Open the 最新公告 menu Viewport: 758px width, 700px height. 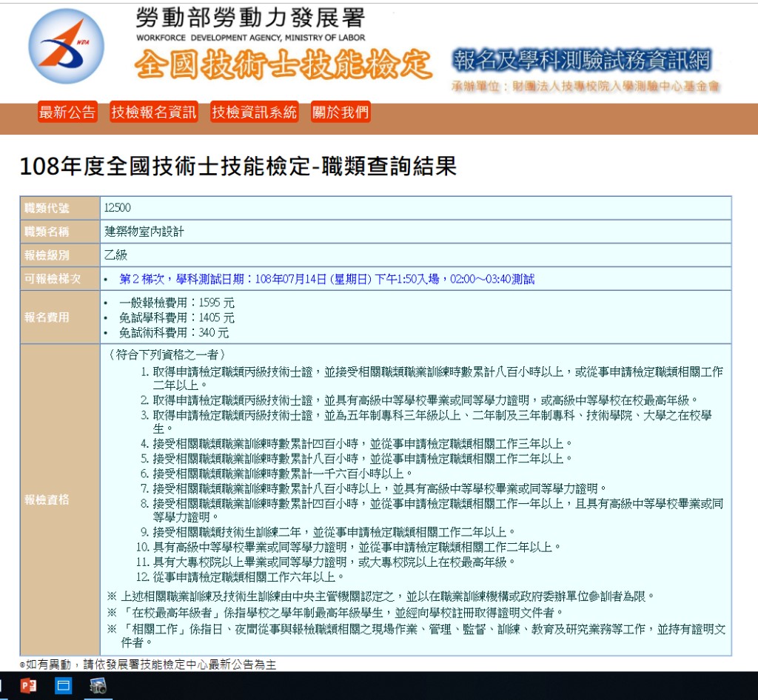[x=67, y=112]
